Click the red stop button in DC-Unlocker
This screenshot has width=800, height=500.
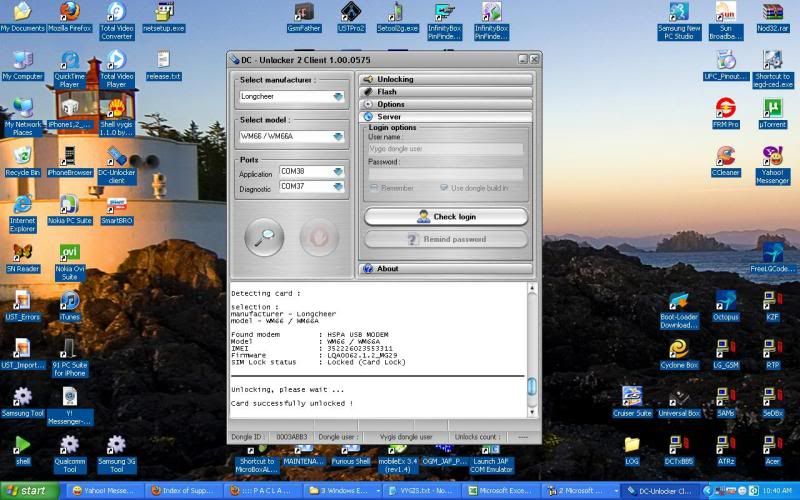319,237
